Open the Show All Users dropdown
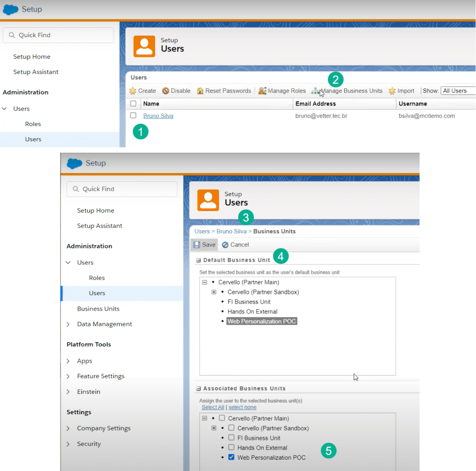This screenshot has height=471, width=476. tap(458, 91)
